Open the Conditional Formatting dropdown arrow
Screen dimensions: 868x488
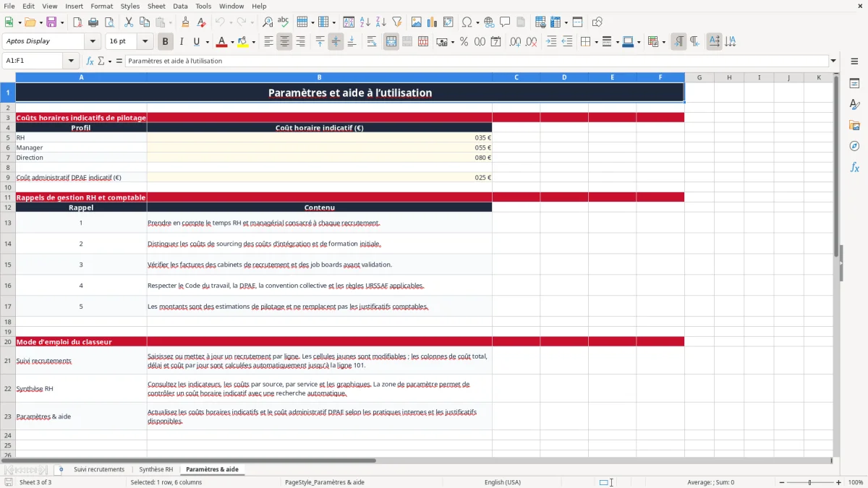(x=663, y=42)
